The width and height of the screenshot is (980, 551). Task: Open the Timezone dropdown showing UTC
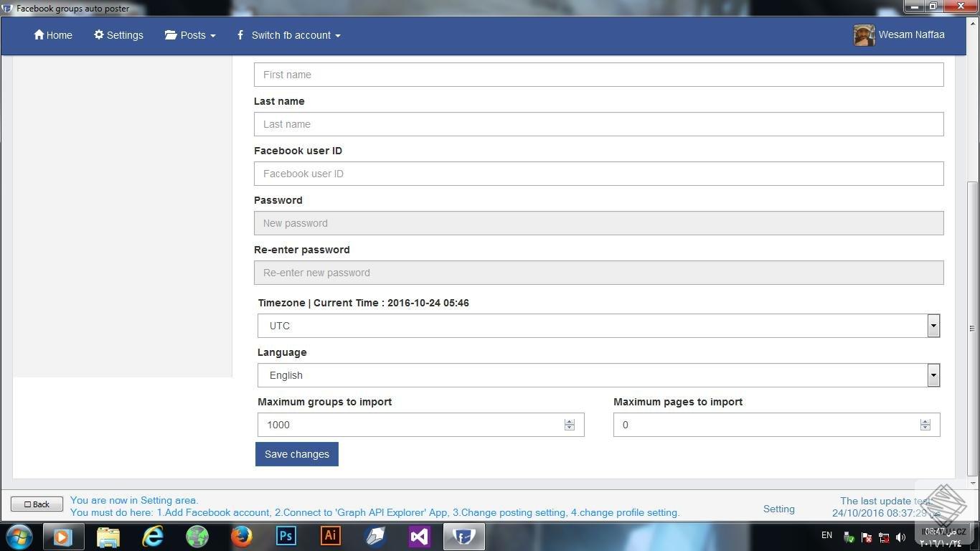[598, 326]
